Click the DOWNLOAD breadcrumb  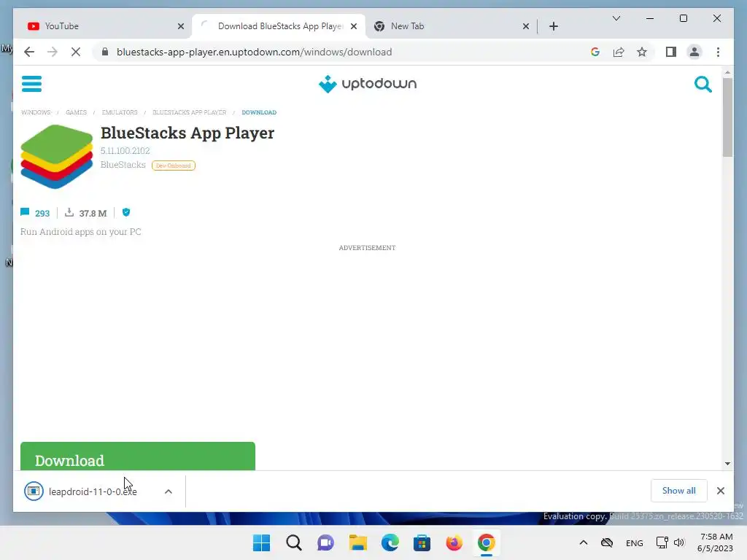coord(259,112)
